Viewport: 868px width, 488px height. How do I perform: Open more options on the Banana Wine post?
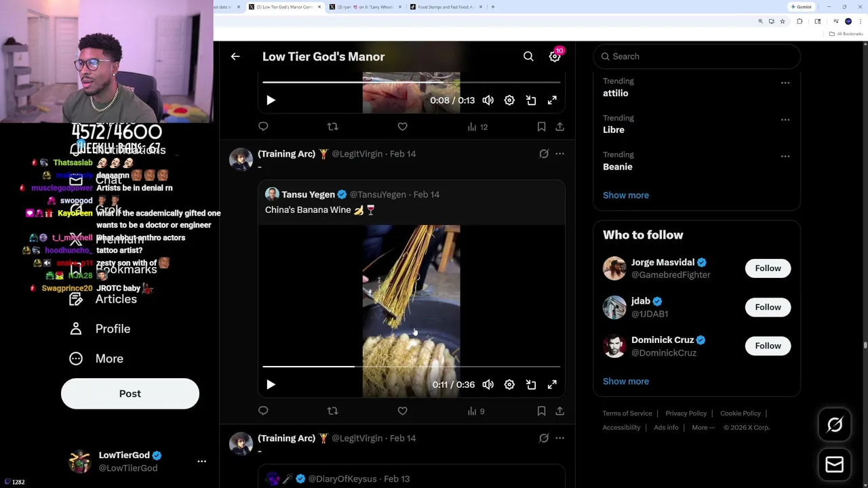click(x=559, y=154)
